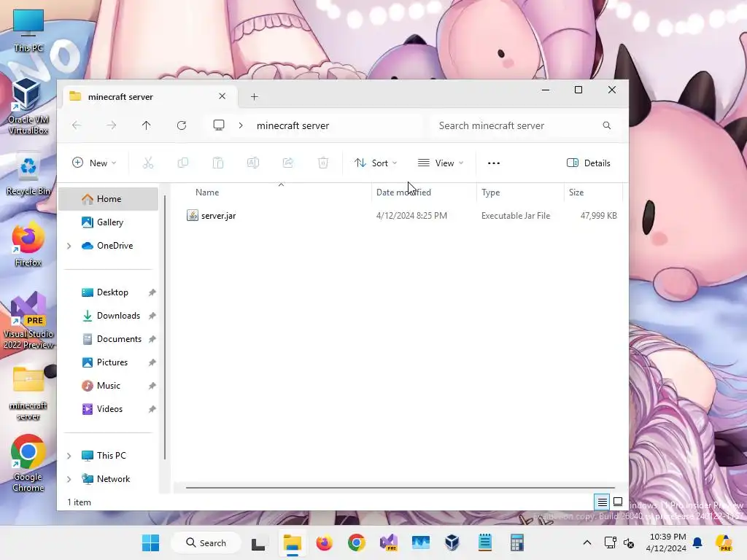This screenshot has height=560, width=747.
Task: Click the Forward navigation arrow
Action: click(112, 125)
